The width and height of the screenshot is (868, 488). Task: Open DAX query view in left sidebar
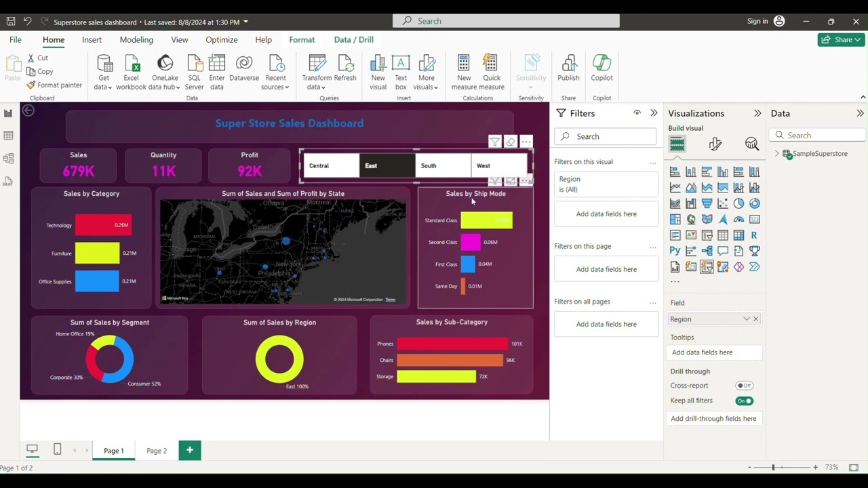(x=8, y=181)
